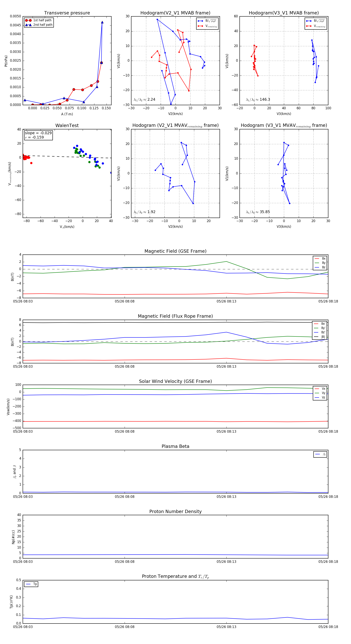Viewport: 351px width, 644px height.
Task: Click '05/26 08:08' tick under Proton Temperature plot
Action: click(x=125, y=627)
